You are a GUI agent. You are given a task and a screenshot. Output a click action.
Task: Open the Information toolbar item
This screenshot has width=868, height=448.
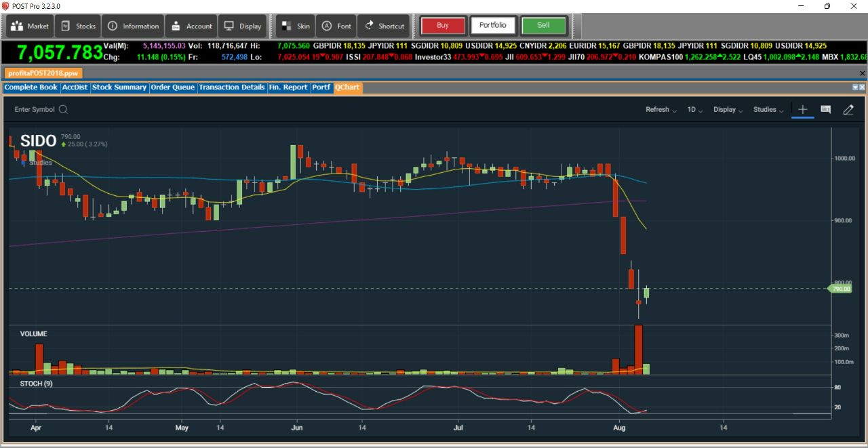pyautogui.click(x=134, y=26)
